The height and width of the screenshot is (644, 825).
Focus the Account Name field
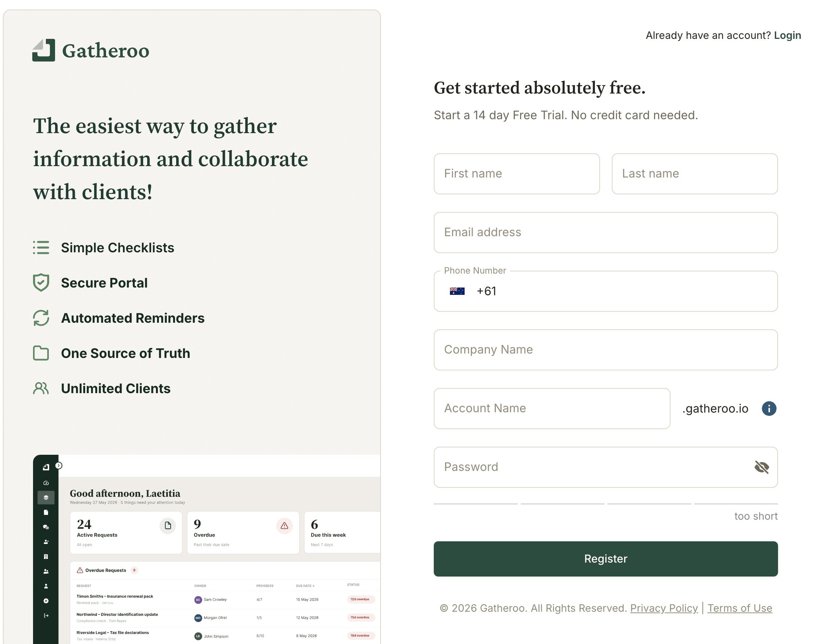click(x=552, y=409)
